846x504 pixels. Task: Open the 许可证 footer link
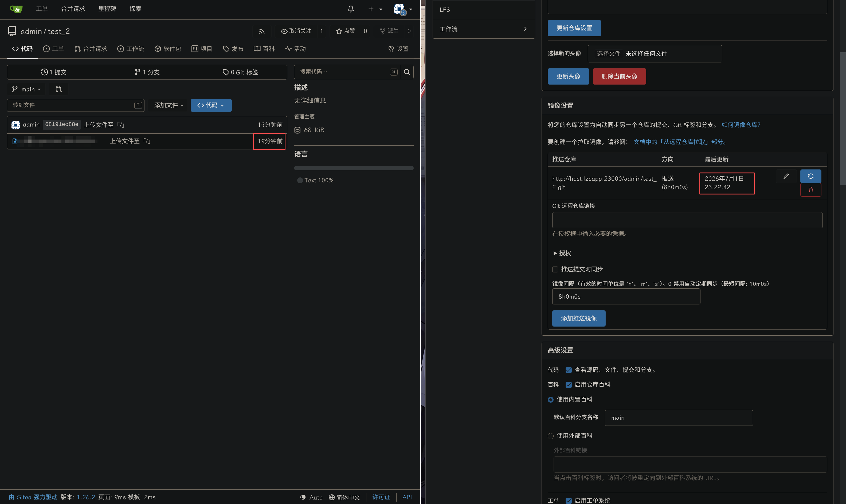pyautogui.click(x=381, y=497)
